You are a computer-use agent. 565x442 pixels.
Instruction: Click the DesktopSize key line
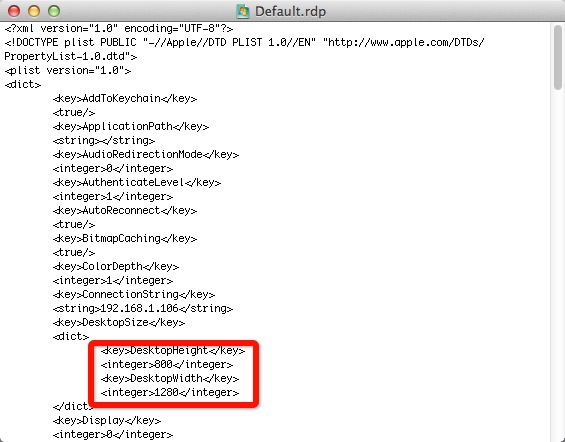tap(119, 322)
